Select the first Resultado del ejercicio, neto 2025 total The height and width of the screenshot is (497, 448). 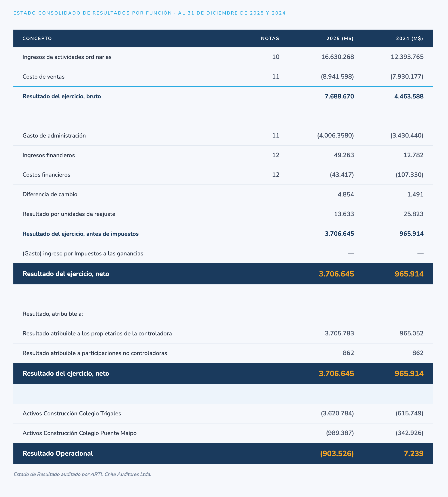tap(336, 274)
